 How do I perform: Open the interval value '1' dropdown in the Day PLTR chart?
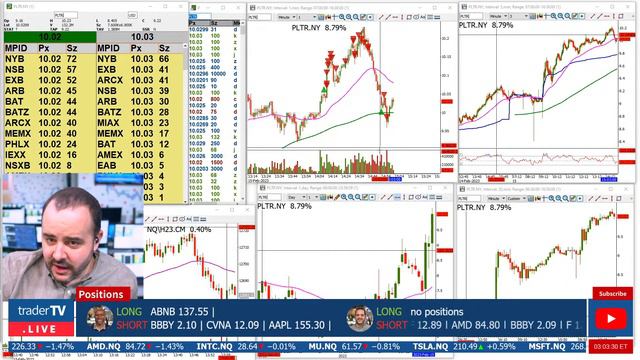(313, 198)
